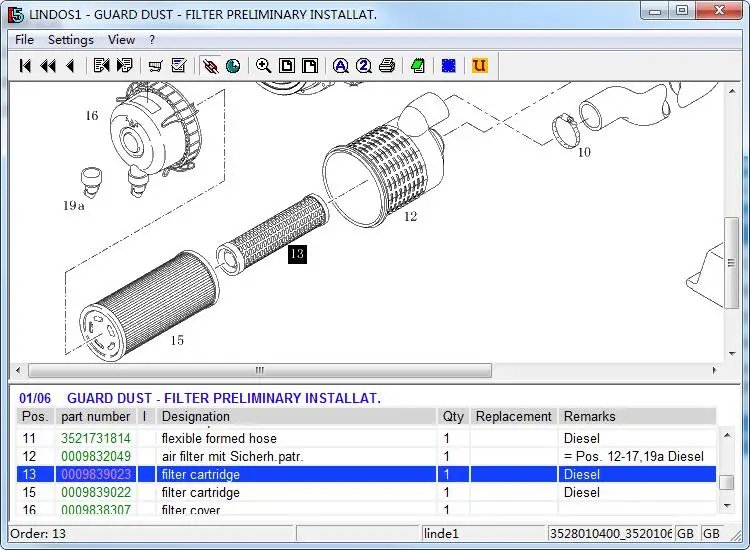The height and width of the screenshot is (550, 750).
Task: Click the Qty column header
Action: [453, 417]
